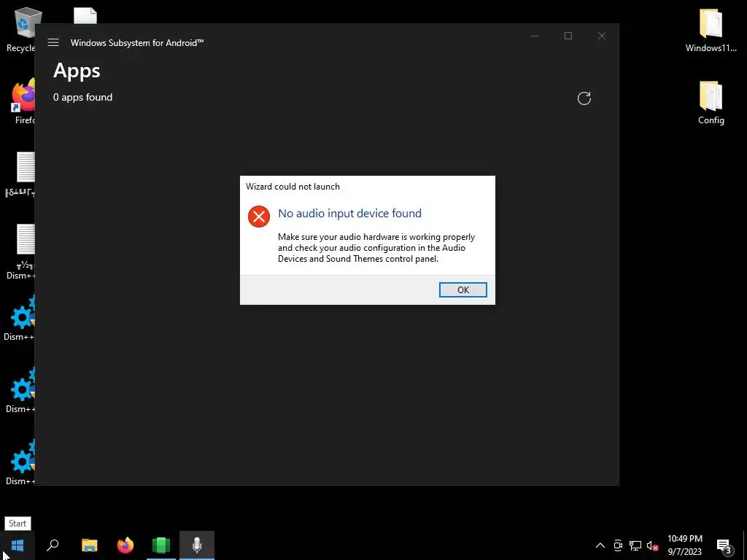Click the Meet Now tray icon
Viewport: 747px width, 560px height.
618,545
